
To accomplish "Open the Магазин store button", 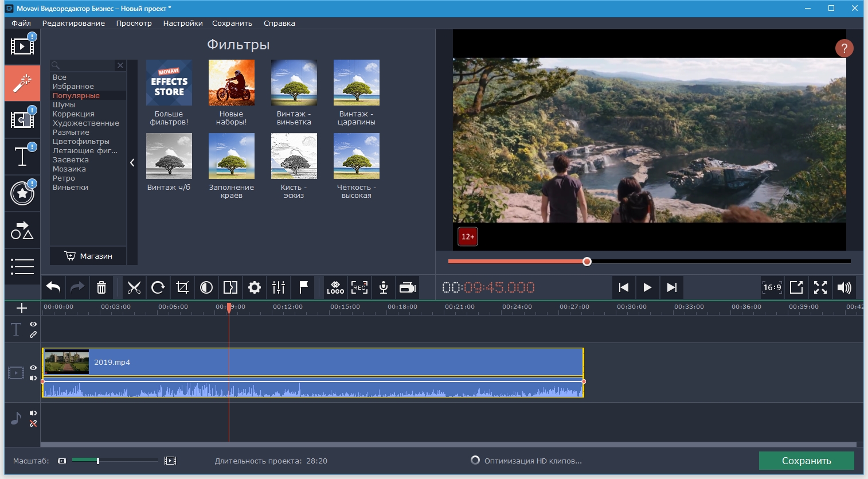I will (88, 256).
